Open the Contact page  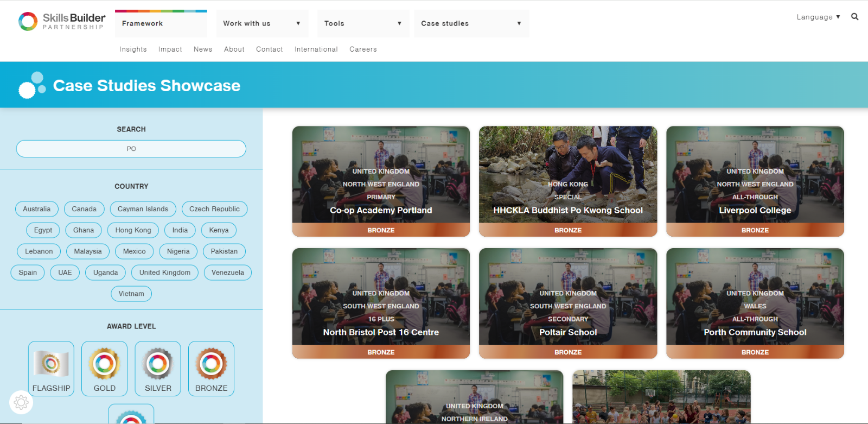tap(270, 49)
